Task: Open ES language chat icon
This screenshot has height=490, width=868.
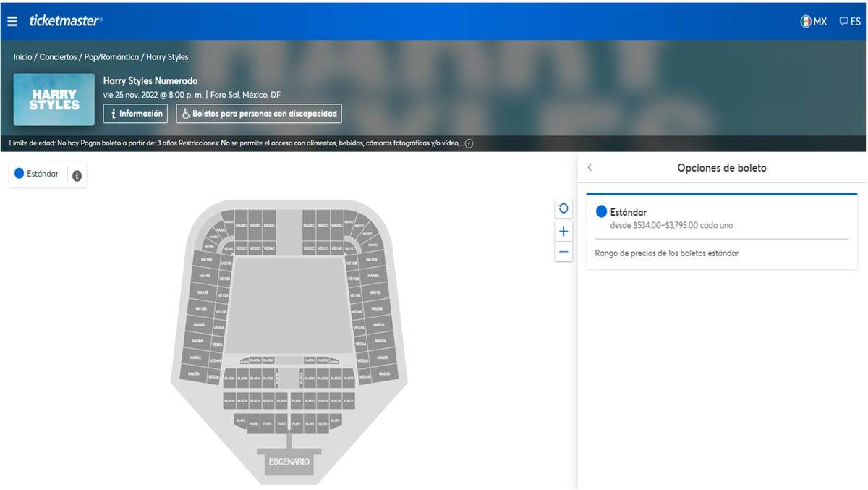Action: tap(849, 22)
